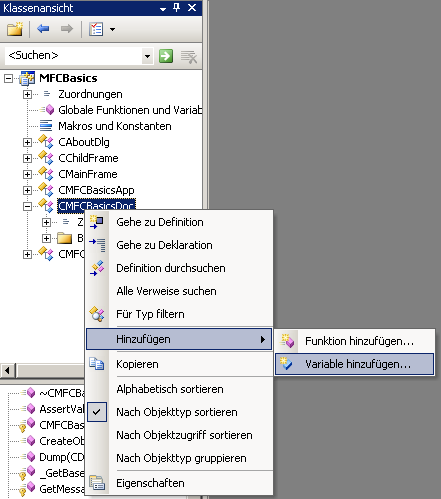Viewport: 441px width, 499px height.
Task: Select the MFCBasics project icon
Action: [27, 79]
